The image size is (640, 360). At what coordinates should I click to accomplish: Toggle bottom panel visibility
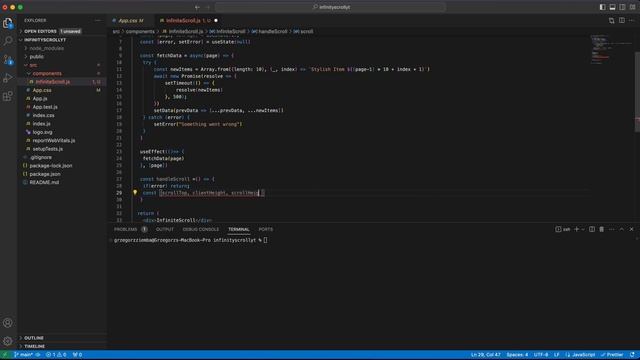(612, 7)
